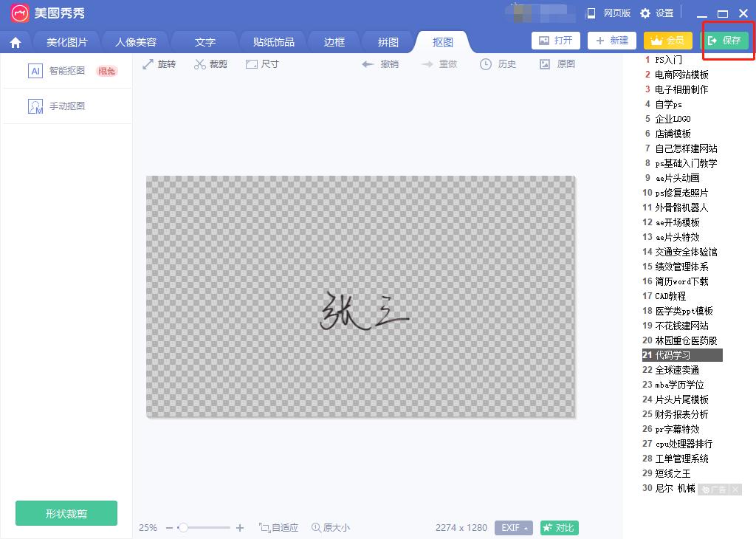Open the 设置 (settings) gear

[x=656, y=13]
